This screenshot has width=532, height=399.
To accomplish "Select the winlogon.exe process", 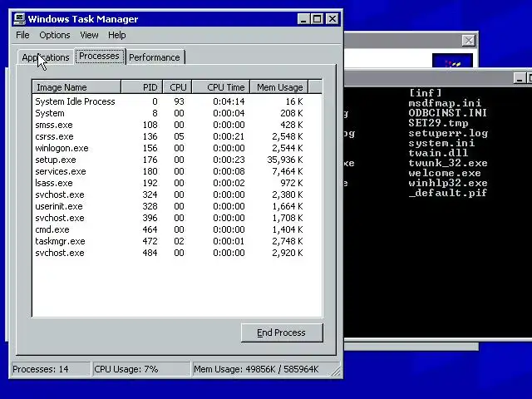I will click(x=177, y=148).
